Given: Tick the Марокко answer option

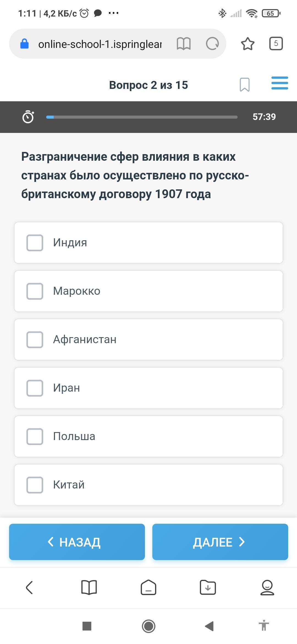Looking at the screenshot, I should pos(35,291).
